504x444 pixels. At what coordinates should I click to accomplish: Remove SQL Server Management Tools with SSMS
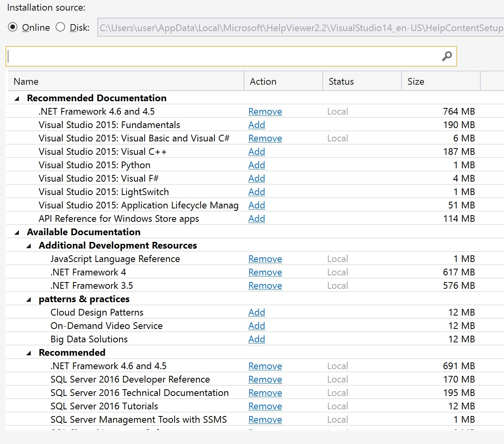coord(265,420)
